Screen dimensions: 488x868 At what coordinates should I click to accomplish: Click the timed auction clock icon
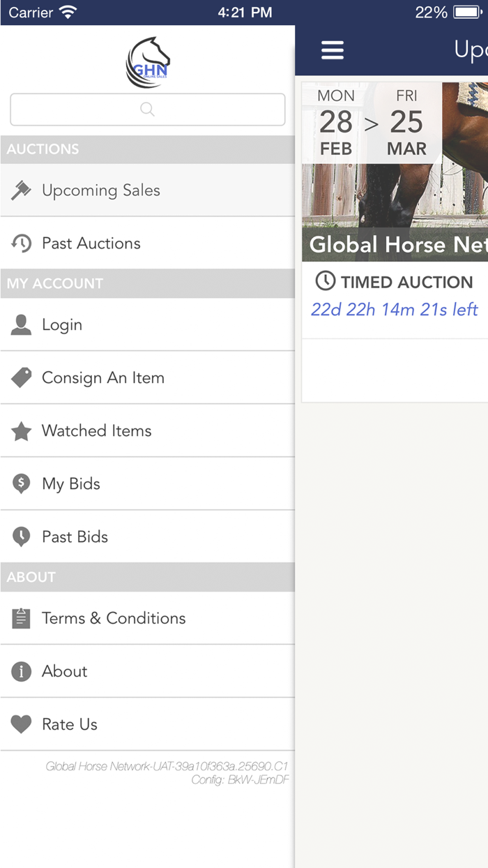[x=325, y=282]
